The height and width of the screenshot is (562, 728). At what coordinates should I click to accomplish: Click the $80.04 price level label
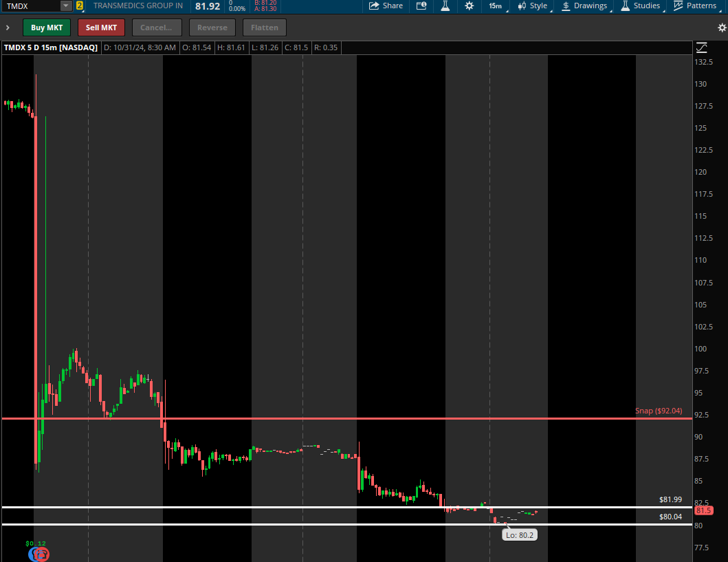click(x=670, y=517)
